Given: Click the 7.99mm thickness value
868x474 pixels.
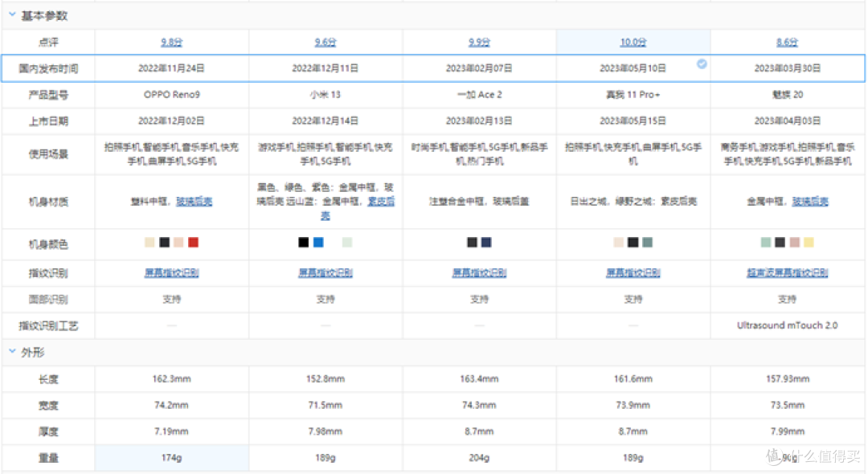Looking at the screenshot, I should 787,431.
